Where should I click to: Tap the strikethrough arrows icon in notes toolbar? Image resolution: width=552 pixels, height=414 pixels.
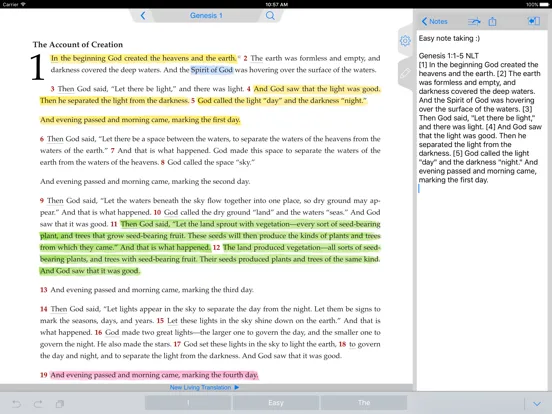474,22
